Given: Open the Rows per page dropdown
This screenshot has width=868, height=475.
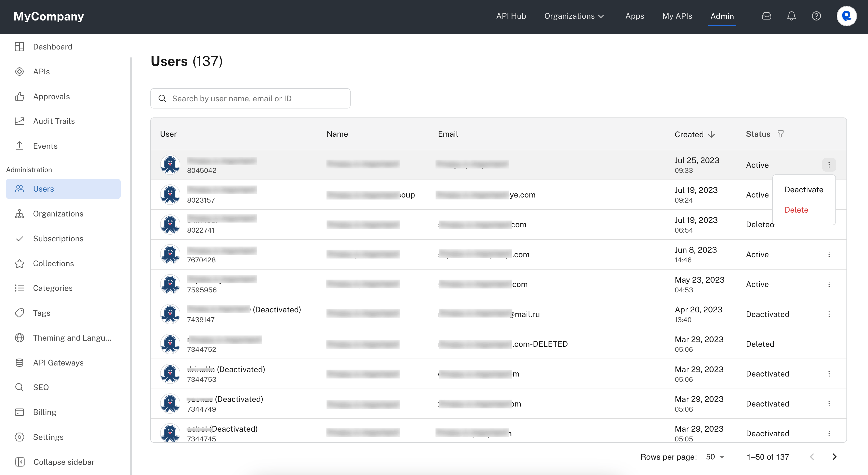Looking at the screenshot, I should (x=715, y=457).
